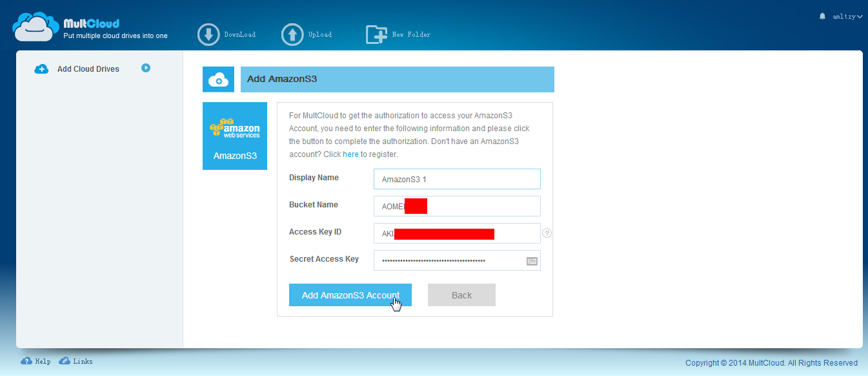Click the Upload arrow icon
The image size is (868, 376).
point(292,34)
